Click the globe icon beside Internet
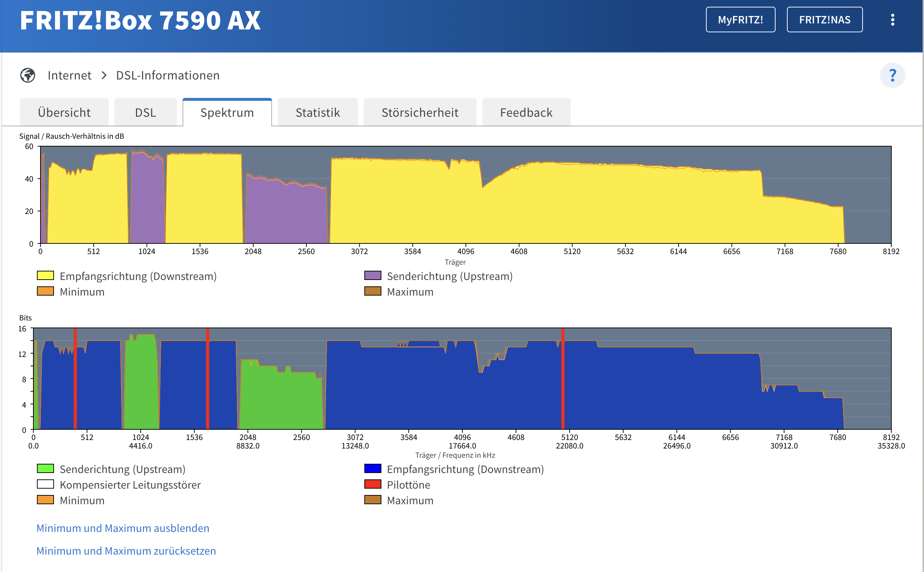The image size is (924, 572). (x=28, y=75)
